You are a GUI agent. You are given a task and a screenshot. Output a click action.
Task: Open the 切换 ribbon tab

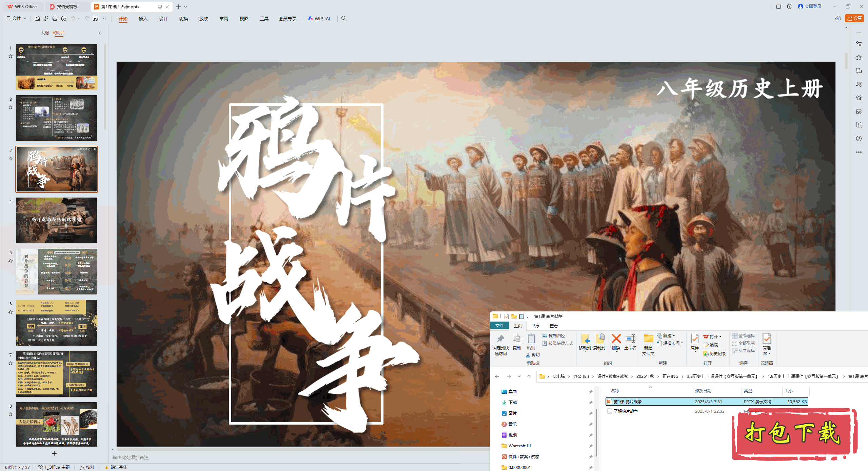click(183, 19)
